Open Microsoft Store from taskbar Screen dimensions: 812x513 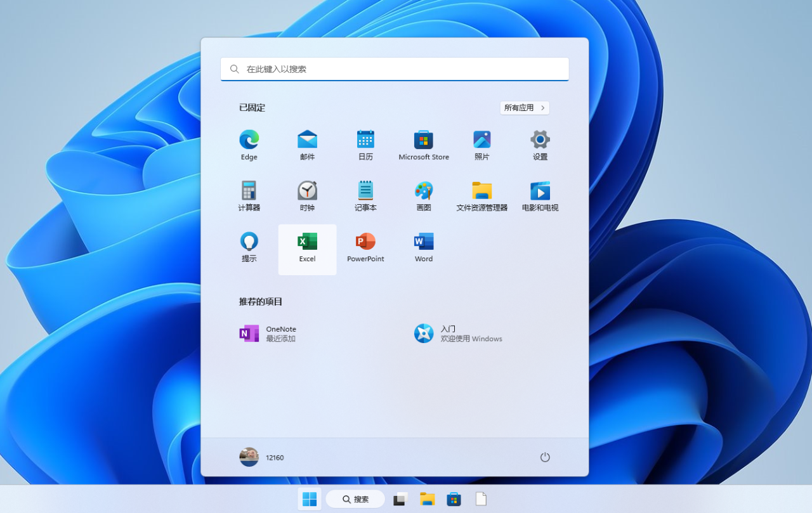pos(454,499)
